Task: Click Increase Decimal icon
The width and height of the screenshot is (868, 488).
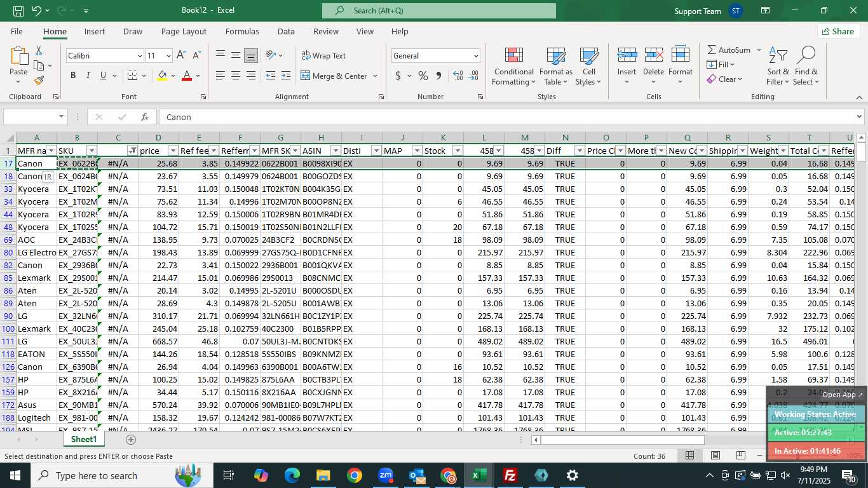Action: click(x=458, y=76)
